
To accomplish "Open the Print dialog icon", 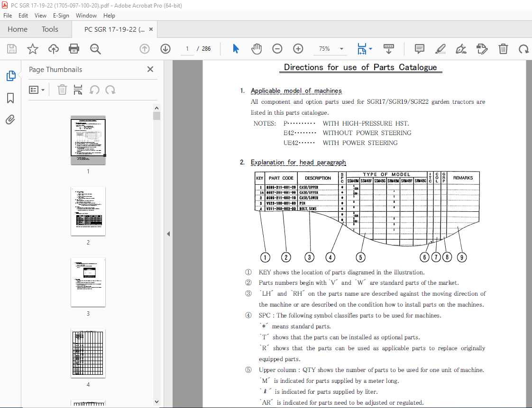I will coord(74,49).
